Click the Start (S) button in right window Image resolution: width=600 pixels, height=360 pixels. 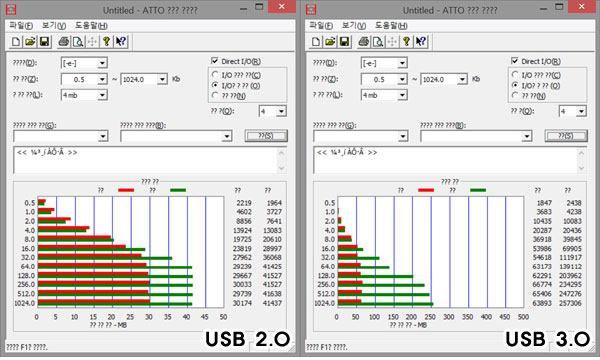point(566,136)
